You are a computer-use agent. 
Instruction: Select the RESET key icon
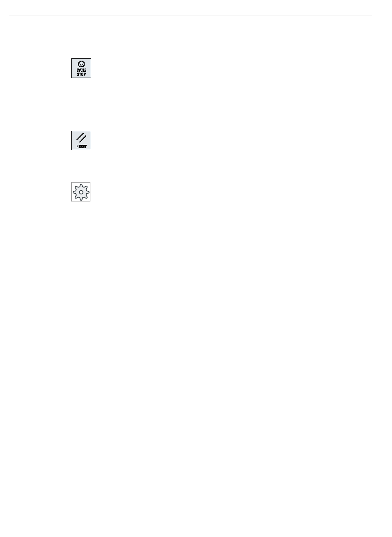pos(81,140)
